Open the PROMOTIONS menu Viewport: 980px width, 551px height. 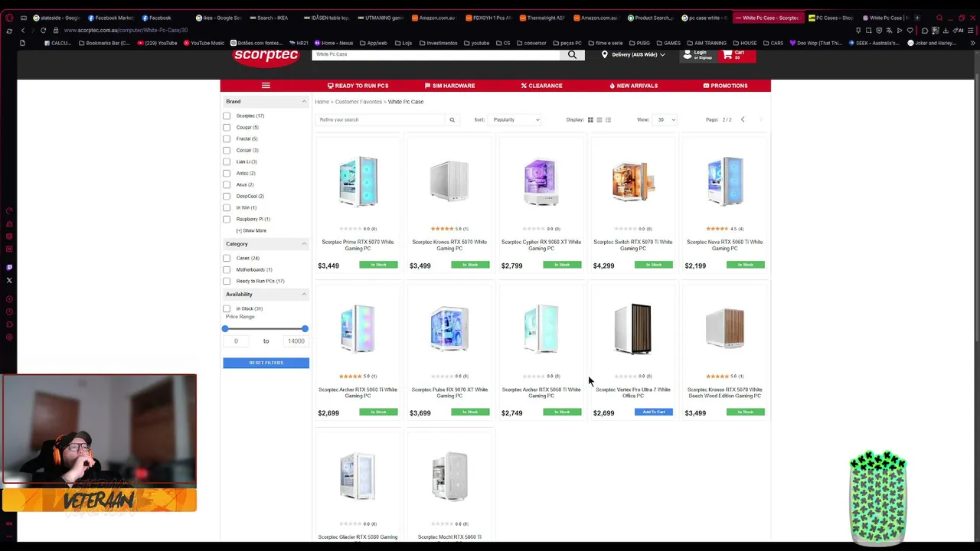click(x=725, y=86)
